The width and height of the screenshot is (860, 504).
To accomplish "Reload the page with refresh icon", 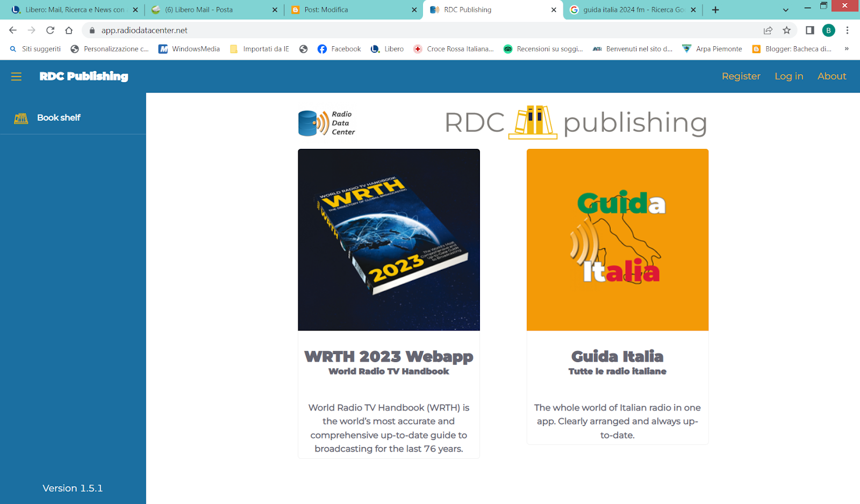I will pos(50,30).
